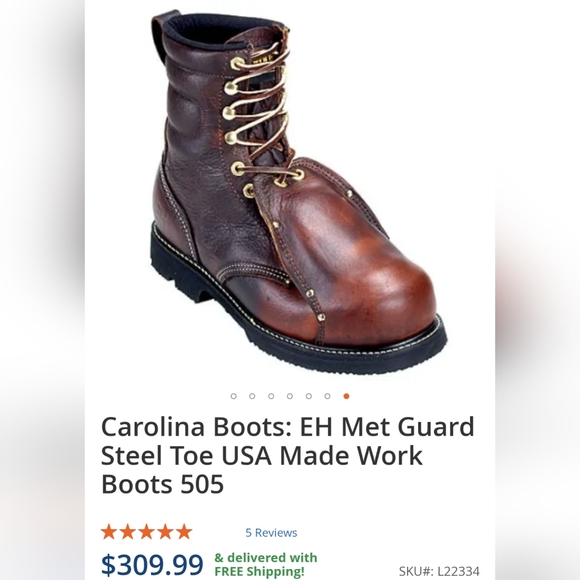Viewport: 580px width, 580px height.
Task: Show the sixth carousel image via its dot
Action: click(327, 396)
